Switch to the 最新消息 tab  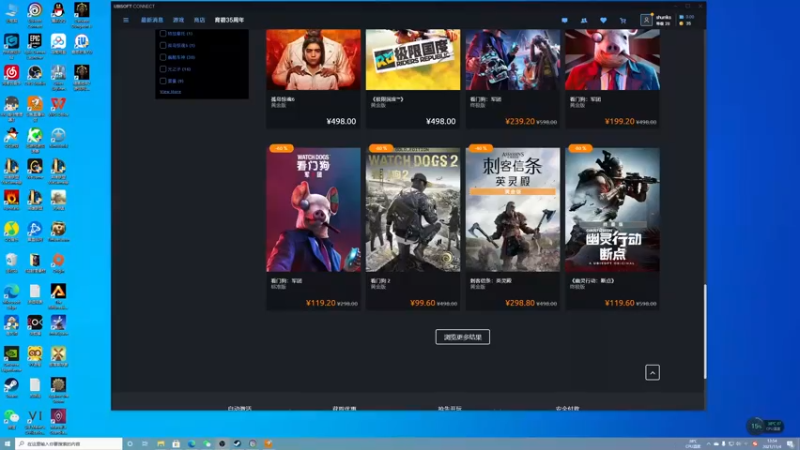tap(152, 20)
